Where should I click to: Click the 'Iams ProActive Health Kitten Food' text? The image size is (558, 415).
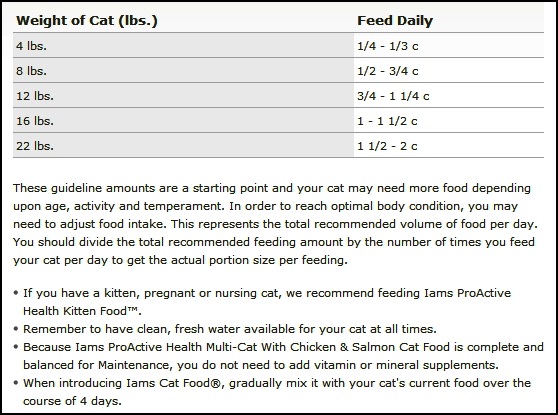click(x=267, y=302)
